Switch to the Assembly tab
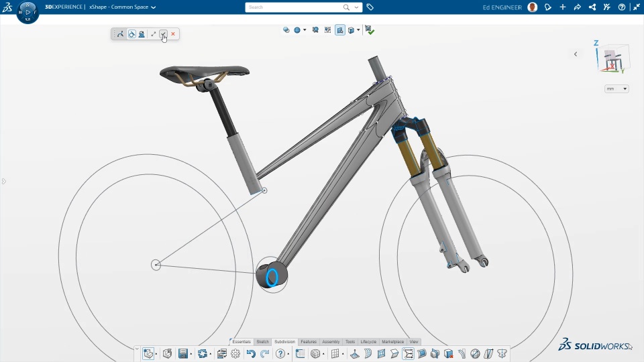 click(x=331, y=341)
